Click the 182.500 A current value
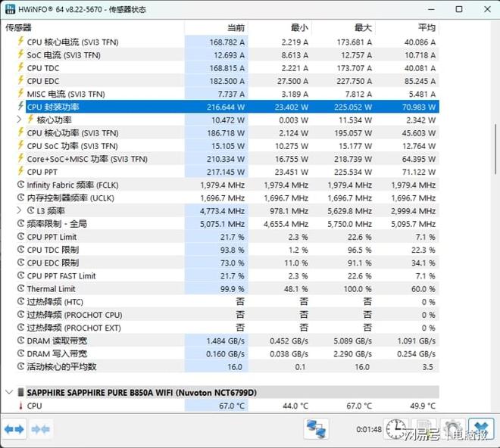The image size is (500, 448). (x=227, y=81)
